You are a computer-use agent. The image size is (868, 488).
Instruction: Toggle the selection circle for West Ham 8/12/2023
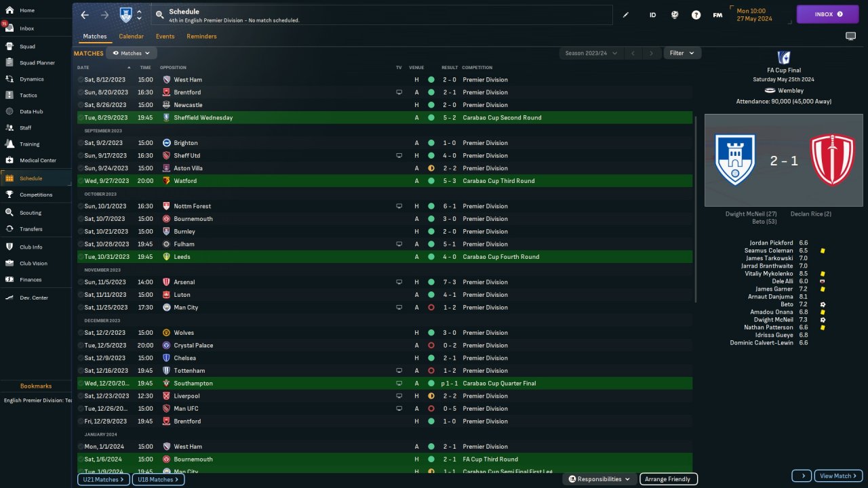(80, 80)
